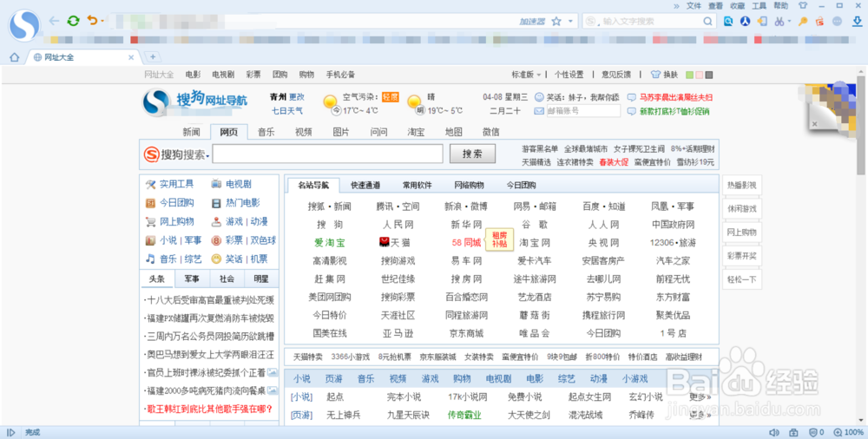Click the send-to-phone toolbar icon

762,22
